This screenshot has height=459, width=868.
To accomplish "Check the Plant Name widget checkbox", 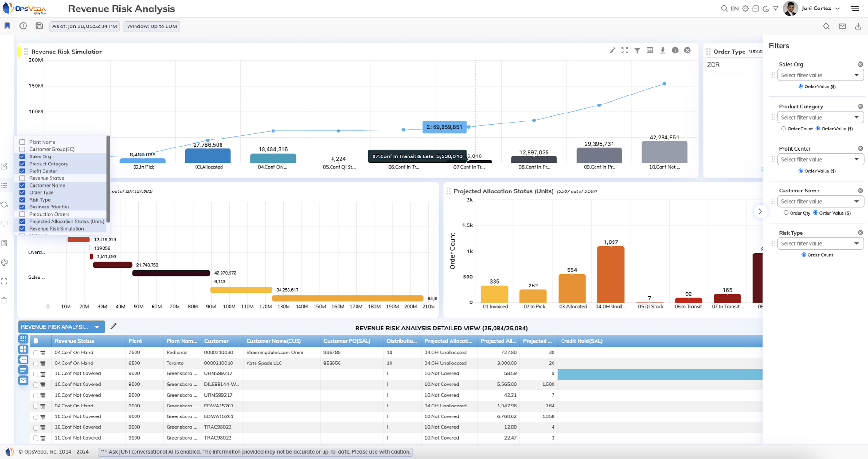I will point(22,142).
